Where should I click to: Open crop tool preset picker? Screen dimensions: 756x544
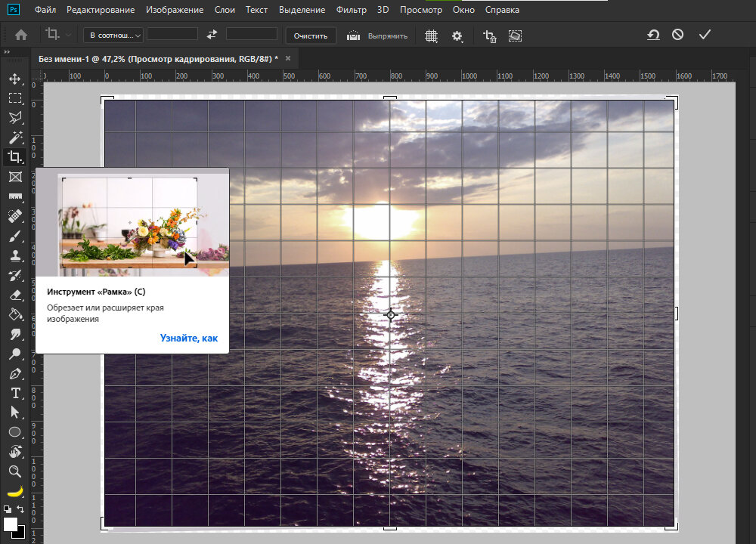click(x=58, y=35)
